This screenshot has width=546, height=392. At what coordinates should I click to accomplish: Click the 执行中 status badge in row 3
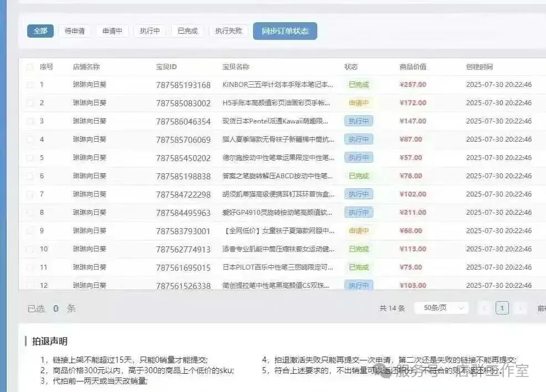tap(358, 121)
